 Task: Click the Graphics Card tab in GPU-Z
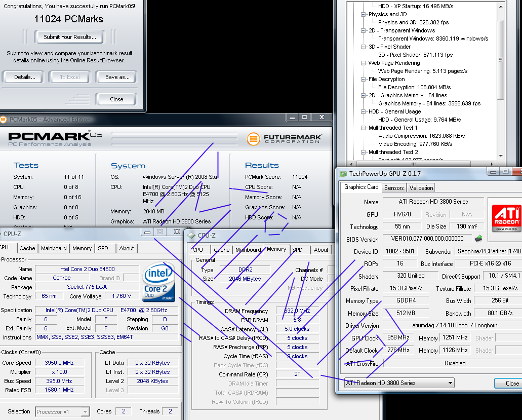pos(361,187)
